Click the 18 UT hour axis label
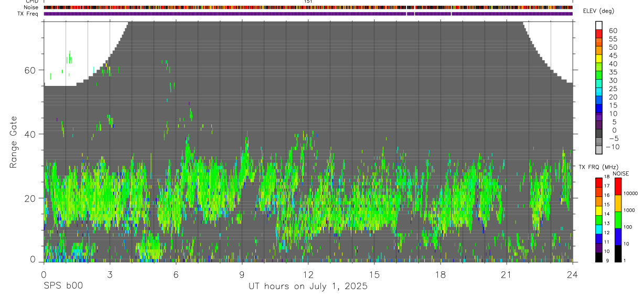Viewport: 644px width, 297px height. click(440, 274)
